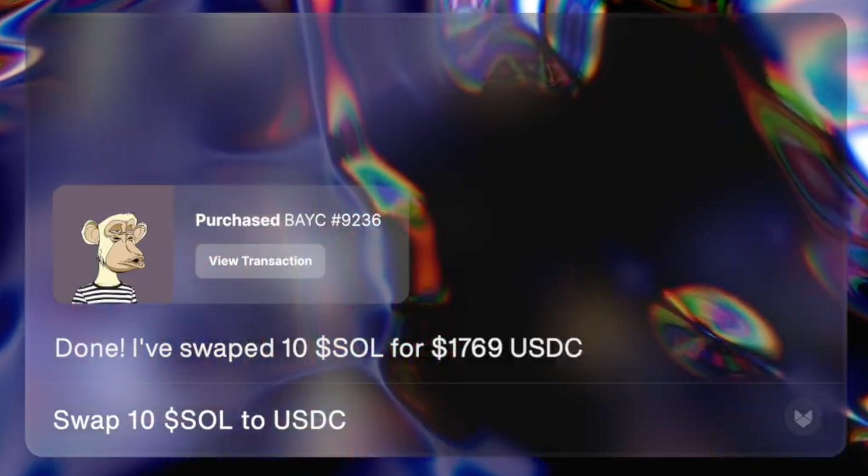Viewport: 868px width, 476px height.
Task: Click the ape's striped shirt in thumbnail
Action: click(x=105, y=293)
